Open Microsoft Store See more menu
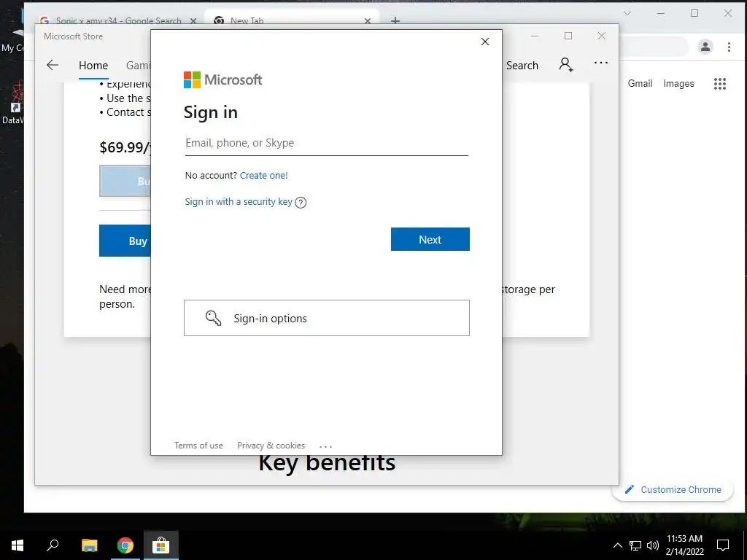747x560 pixels. [x=601, y=63]
